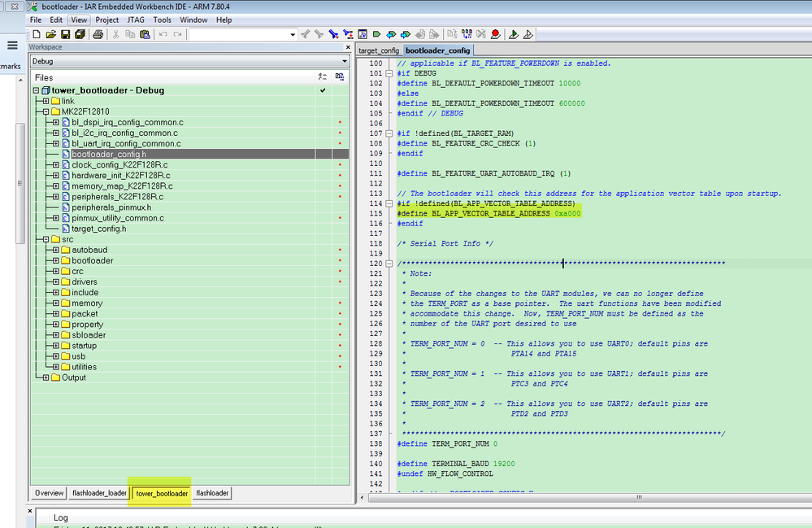812x528 pixels.
Task: Open the toolbar search box dropdown arrow
Action: (293, 34)
